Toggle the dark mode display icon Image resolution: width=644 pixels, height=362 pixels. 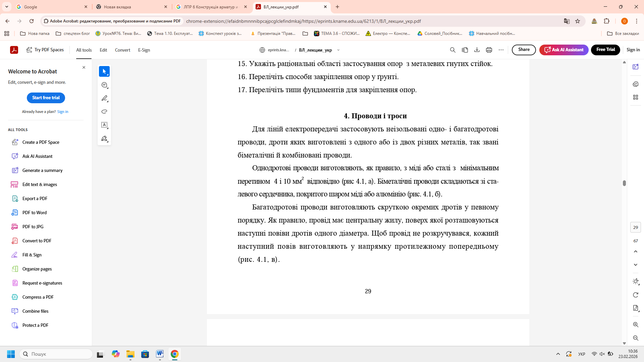click(635, 282)
